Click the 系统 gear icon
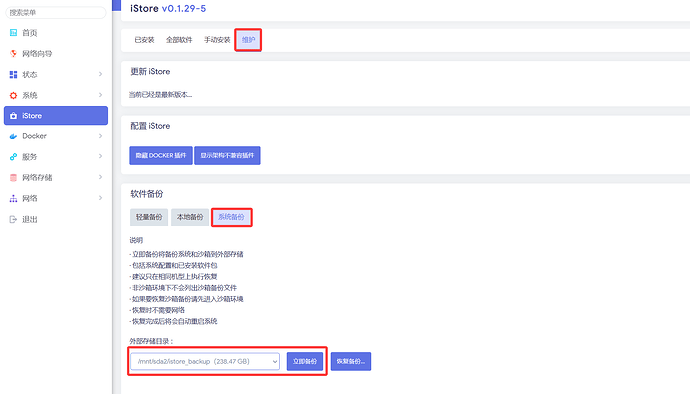Screen dimensions: 690x394 click(13, 95)
